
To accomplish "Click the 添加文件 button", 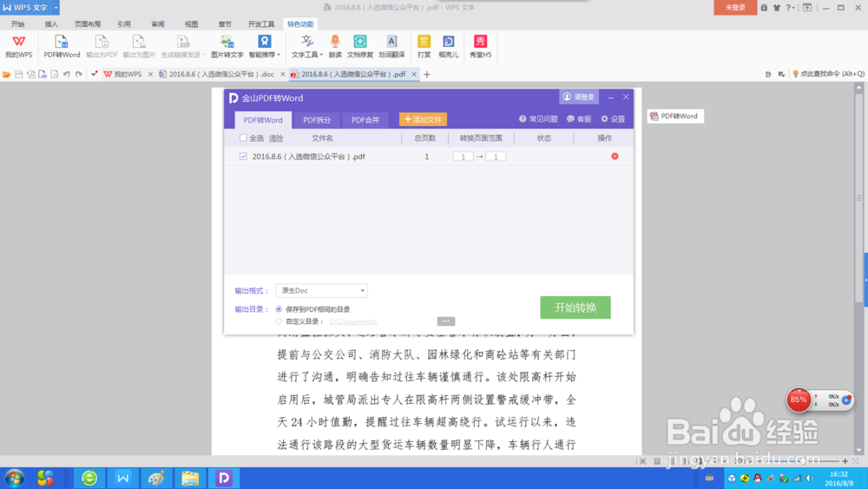I will [x=423, y=119].
